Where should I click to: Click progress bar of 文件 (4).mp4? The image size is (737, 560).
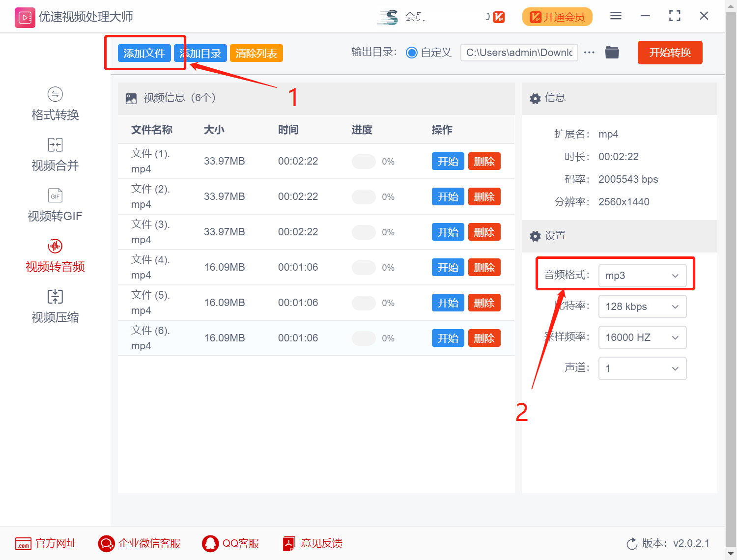point(364,267)
